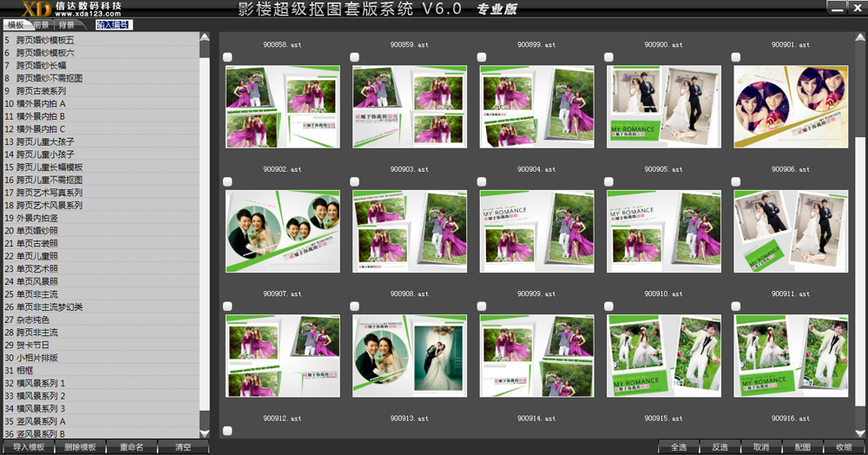
Task: Select category 跨页婚纱长幅
Action: point(102,65)
